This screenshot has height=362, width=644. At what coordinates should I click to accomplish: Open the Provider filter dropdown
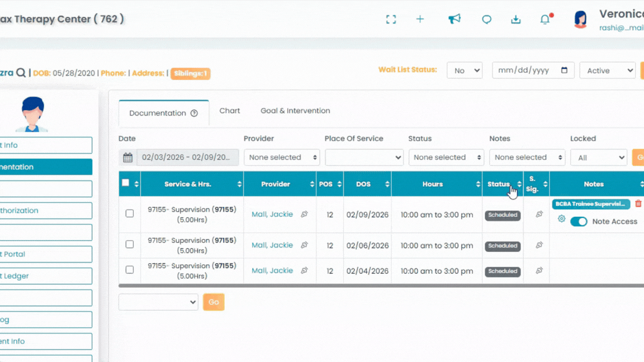[x=282, y=158]
